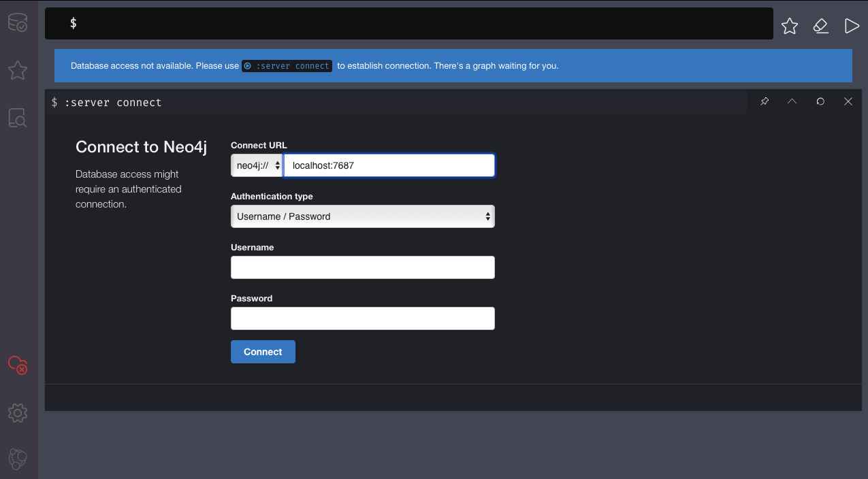Open the Favorites star in sidebar
The width and height of the screenshot is (868, 479).
click(x=18, y=70)
